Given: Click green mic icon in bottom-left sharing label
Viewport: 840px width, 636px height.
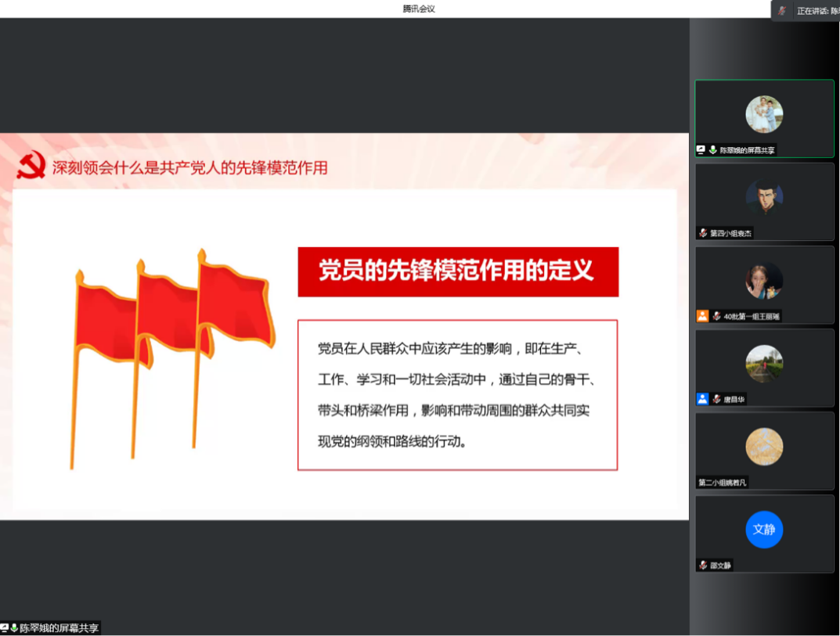Looking at the screenshot, I should click(x=14, y=628).
